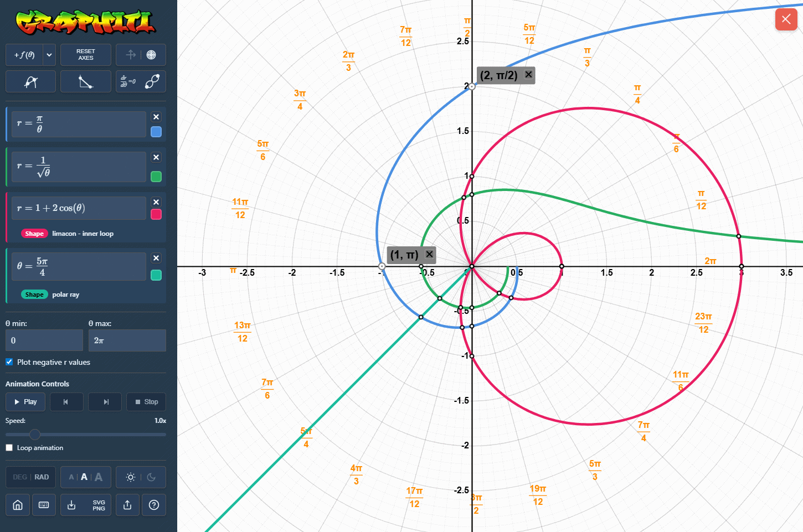The width and height of the screenshot is (803, 532).
Task: Click the animation Speed slider handle
Action: pos(35,435)
